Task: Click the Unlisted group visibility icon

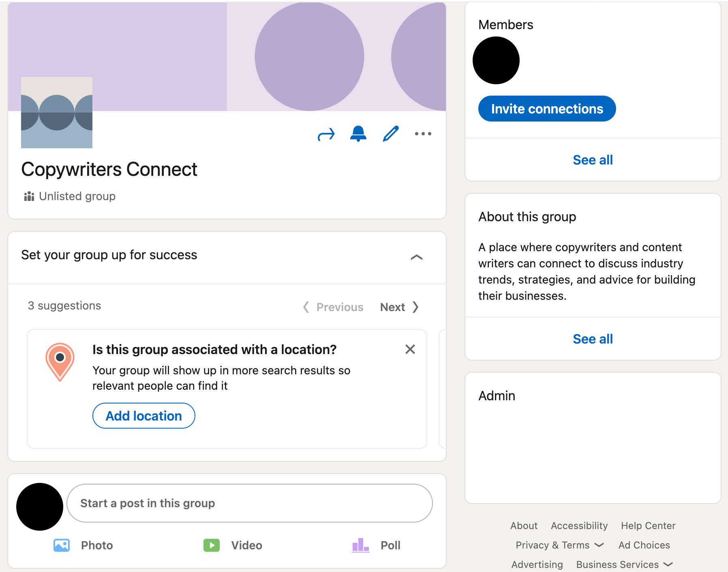Action: coord(29,196)
